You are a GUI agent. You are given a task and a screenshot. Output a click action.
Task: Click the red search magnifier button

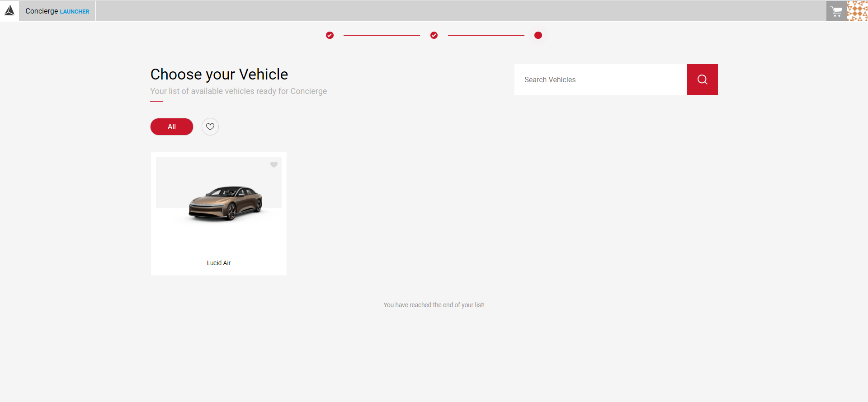702,79
